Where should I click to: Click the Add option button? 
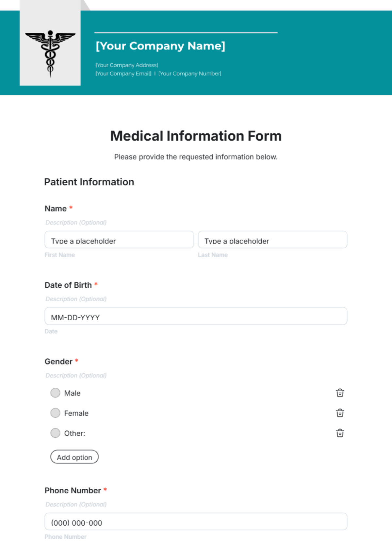[x=74, y=457]
